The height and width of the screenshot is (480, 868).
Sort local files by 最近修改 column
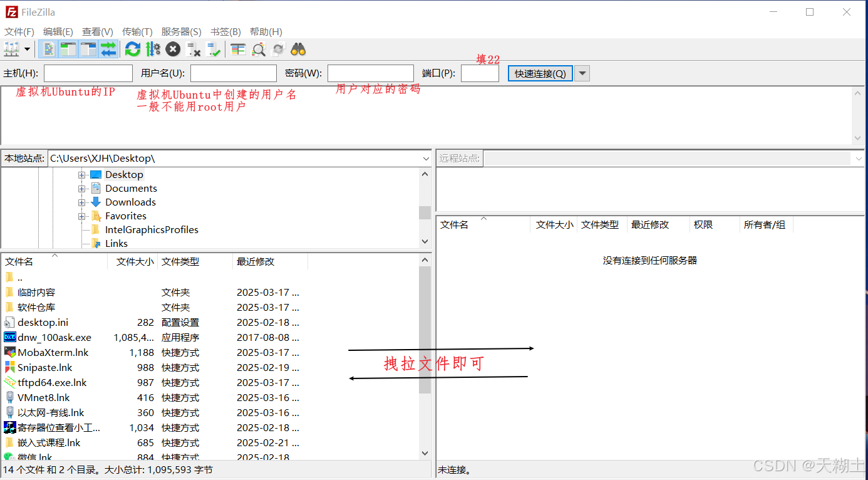(270, 261)
